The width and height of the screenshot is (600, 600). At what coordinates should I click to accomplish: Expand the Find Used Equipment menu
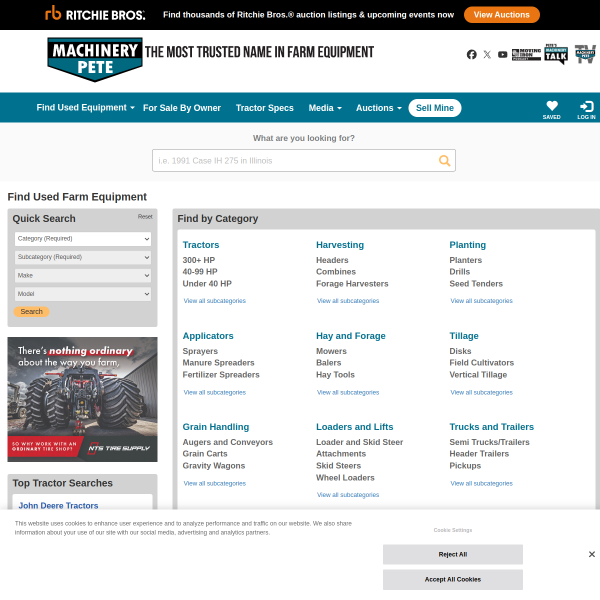[x=85, y=108]
